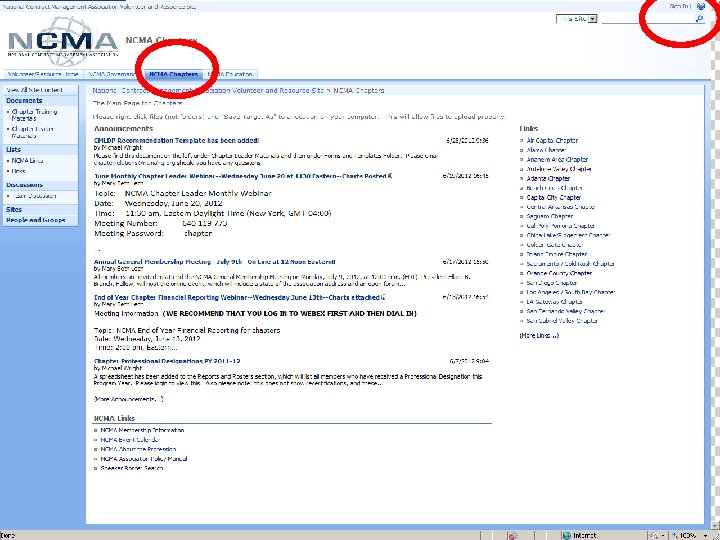This screenshot has width=720, height=540.
Task: Click the Internet zone globe in status bar
Action: click(567, 535)
